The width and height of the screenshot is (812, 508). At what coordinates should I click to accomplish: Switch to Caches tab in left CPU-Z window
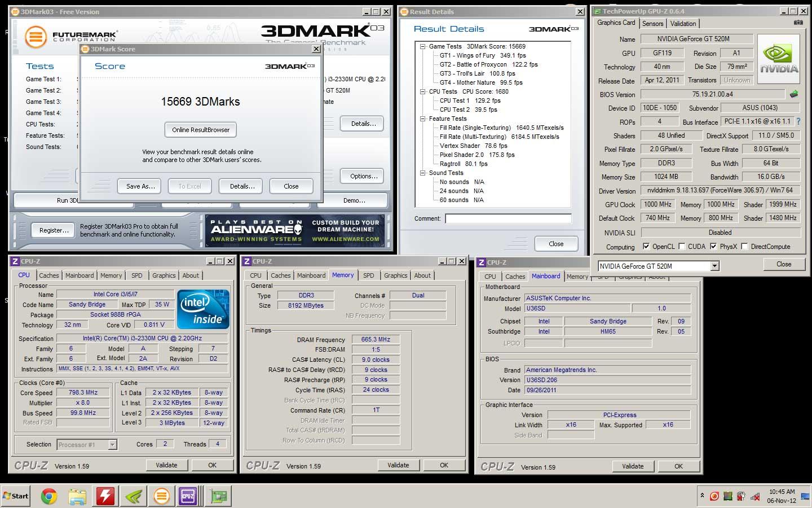click(x=49, y=275)
